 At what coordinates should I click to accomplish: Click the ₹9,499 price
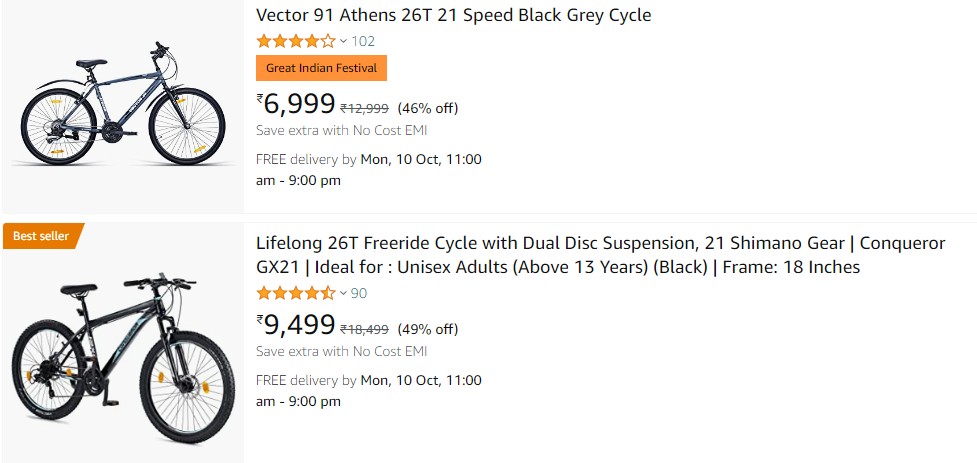[x=296, y=326]
